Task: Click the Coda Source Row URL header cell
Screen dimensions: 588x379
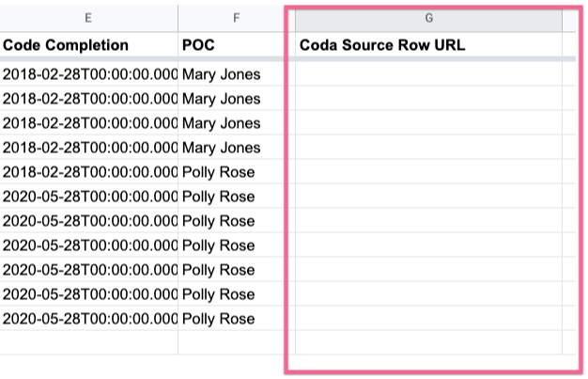Action: pyautogui.click(x=428, y=45)
